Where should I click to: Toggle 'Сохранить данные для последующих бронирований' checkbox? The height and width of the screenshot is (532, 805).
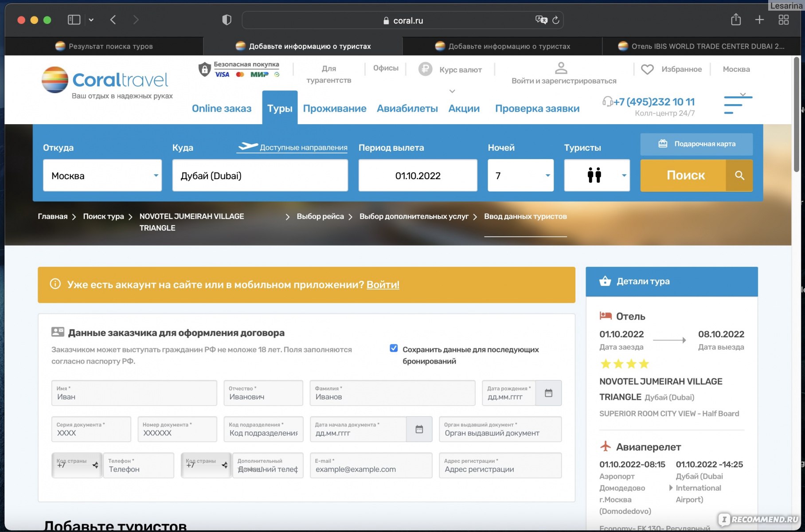394,348
